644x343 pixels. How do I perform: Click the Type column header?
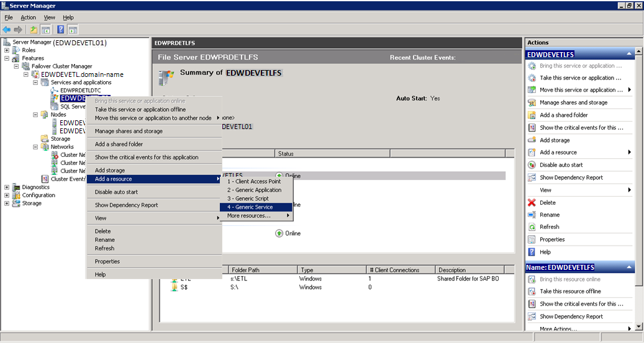point(332,270)
